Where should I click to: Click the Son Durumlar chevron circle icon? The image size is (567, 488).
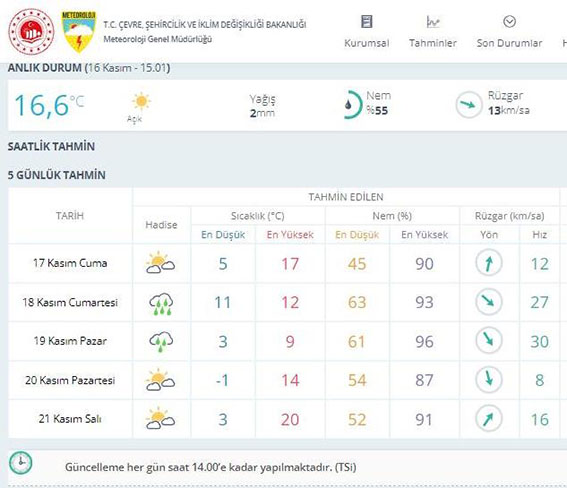click(x=510, y=22)
